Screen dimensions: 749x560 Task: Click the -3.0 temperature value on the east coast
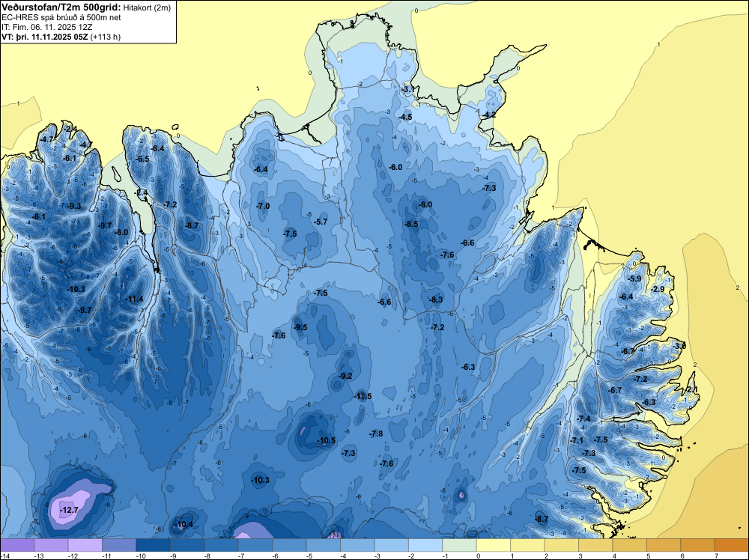(679, 346)
